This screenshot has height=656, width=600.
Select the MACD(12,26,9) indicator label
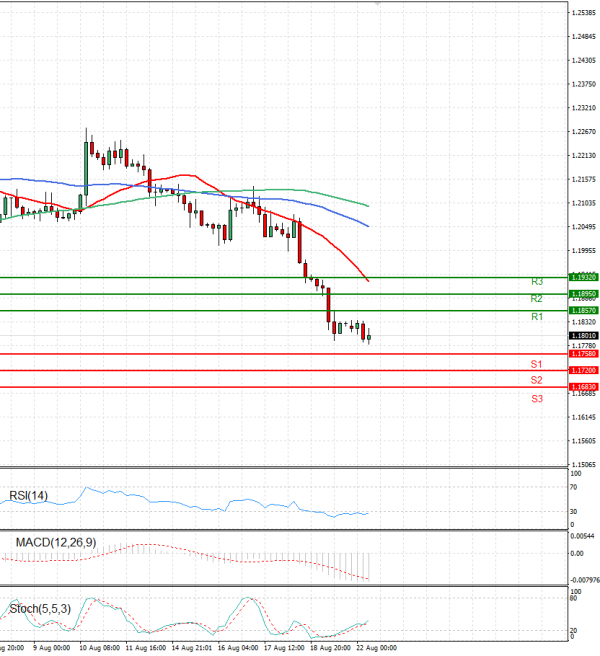(56, 543)
